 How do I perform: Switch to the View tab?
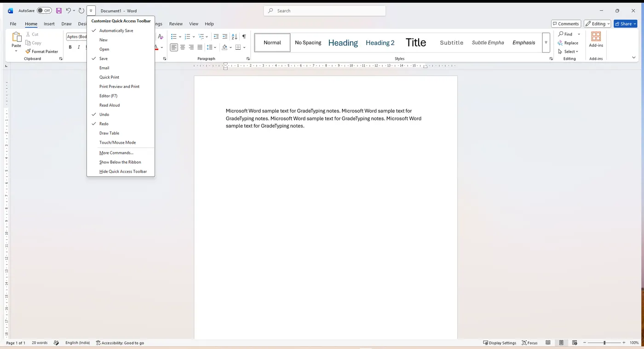pos(194,24)
